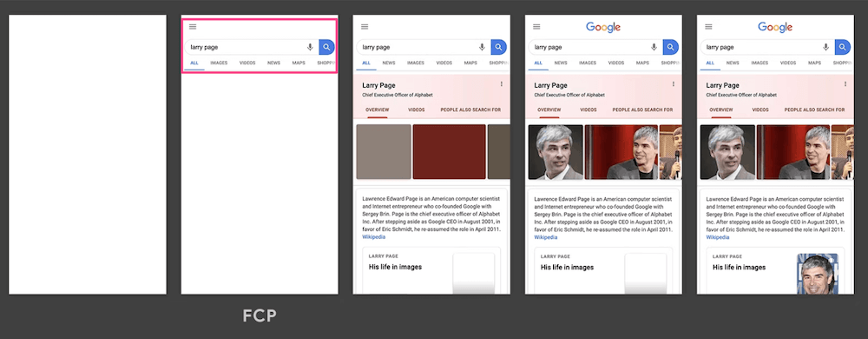Click blue search button in color-block placeholder frame

pyautogui.click(x=499, y=47)
